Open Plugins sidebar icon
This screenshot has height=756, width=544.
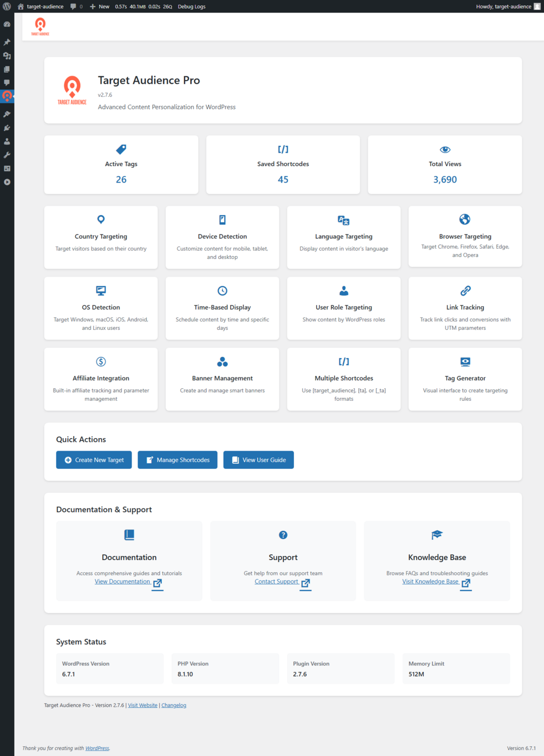pyautogui.click(x=7, y=128)
